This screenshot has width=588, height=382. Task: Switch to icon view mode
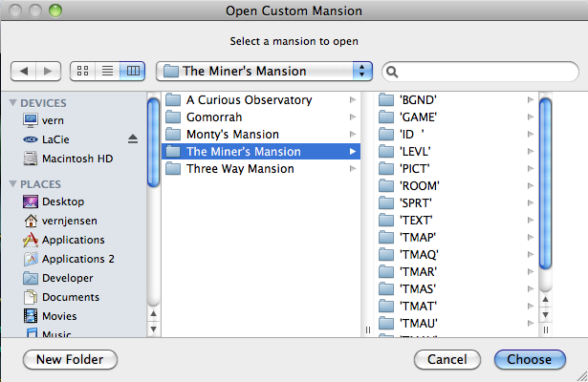pyautogui.click(x=83, y=71)
